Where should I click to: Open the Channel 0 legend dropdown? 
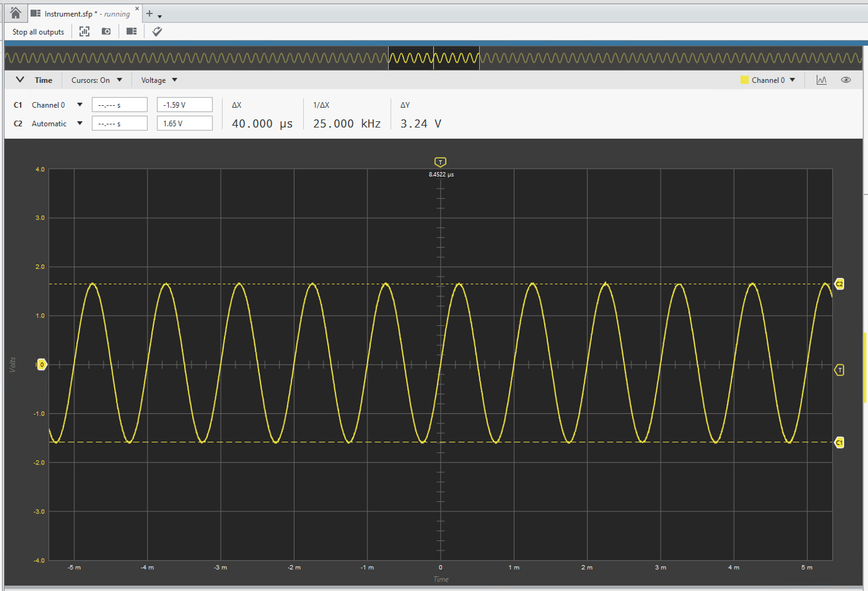774,80
